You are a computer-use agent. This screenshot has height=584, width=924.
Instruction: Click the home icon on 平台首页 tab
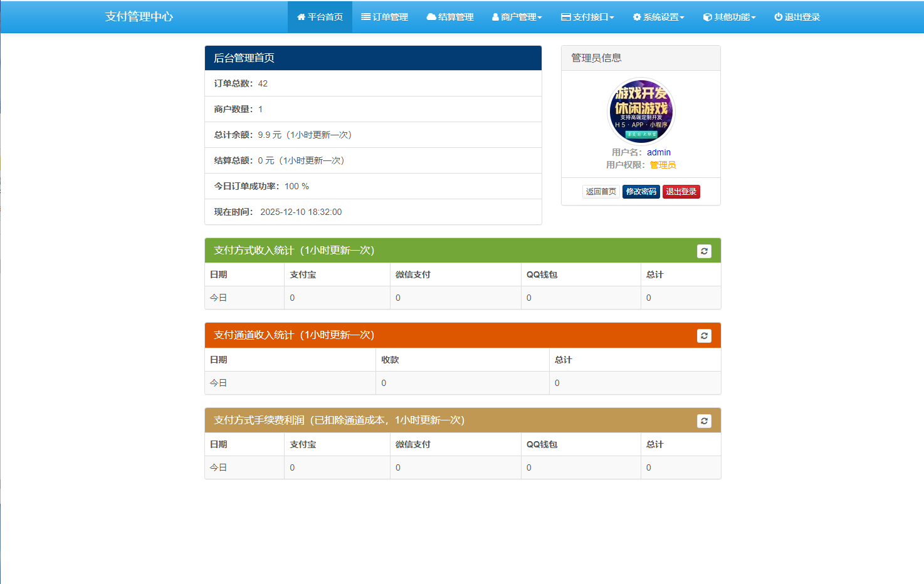pyautogui.click(x=300, y=17)
